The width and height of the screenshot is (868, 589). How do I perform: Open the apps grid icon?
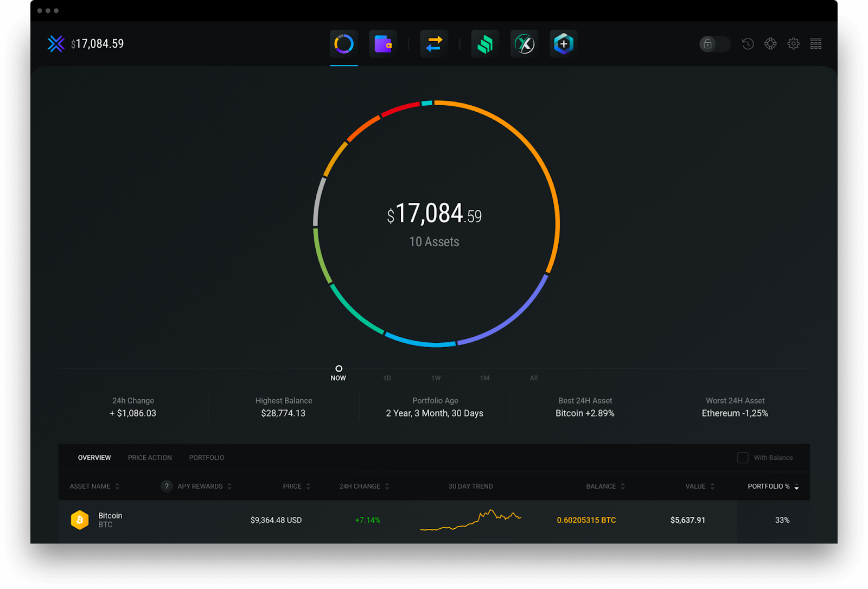(x=816, y=44)
